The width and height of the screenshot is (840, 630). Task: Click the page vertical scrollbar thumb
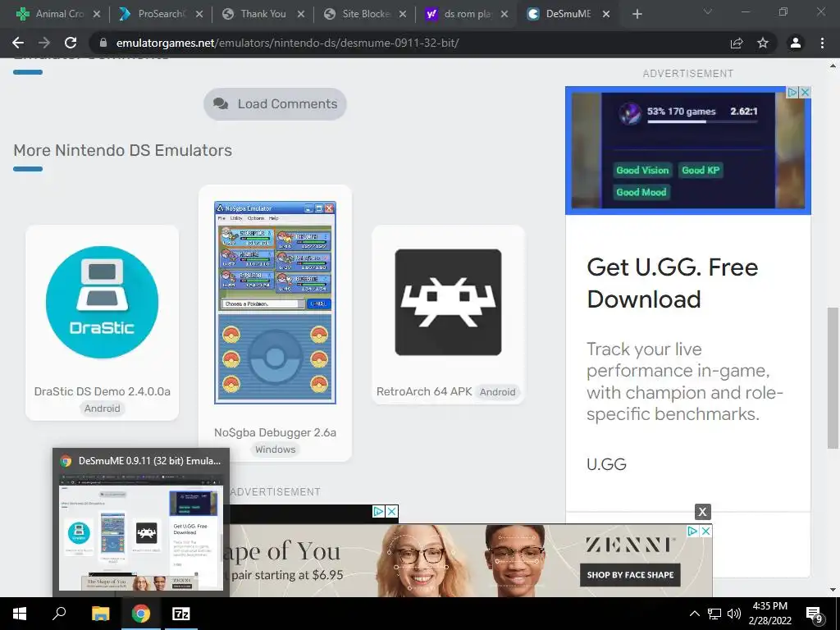[x=833, y=377]
